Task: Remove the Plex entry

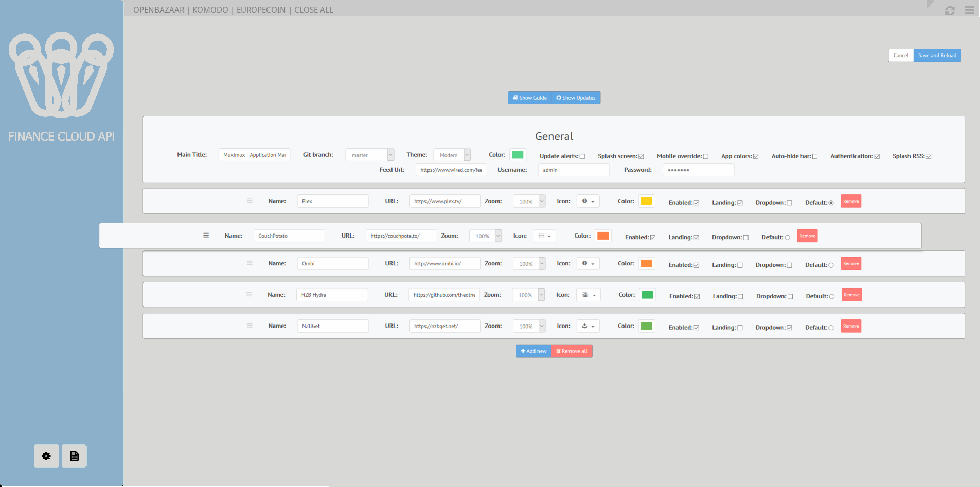Action: [x=851, y=201]
